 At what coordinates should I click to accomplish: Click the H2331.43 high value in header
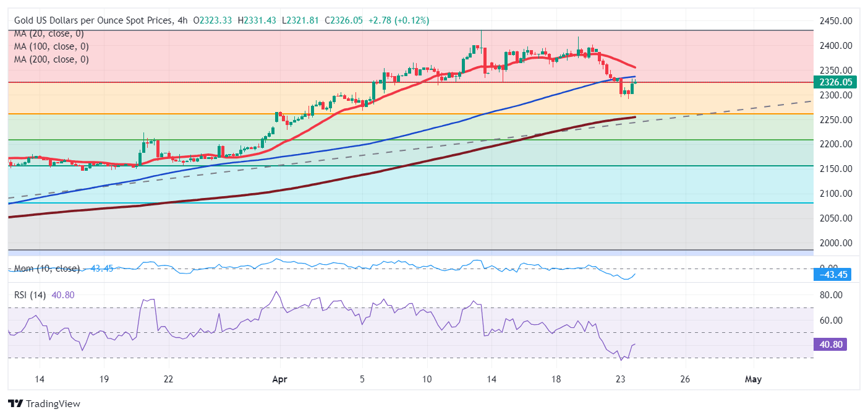point(252,20)
